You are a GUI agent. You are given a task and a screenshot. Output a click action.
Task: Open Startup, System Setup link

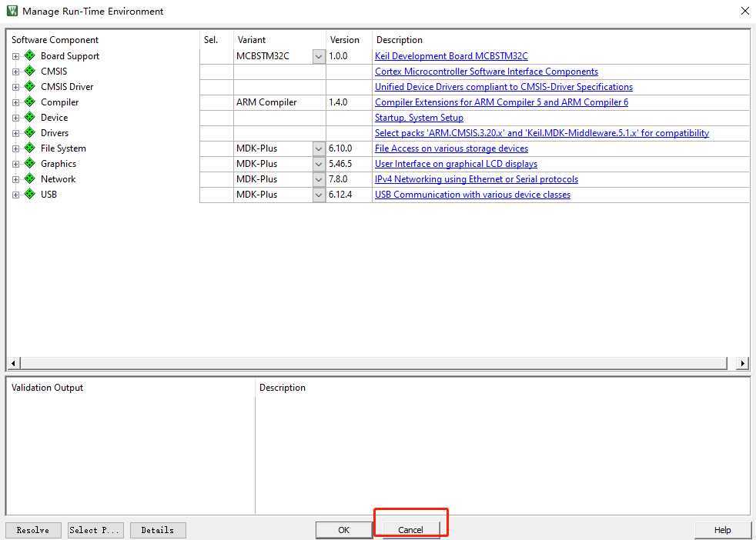[x=419, y=118]
